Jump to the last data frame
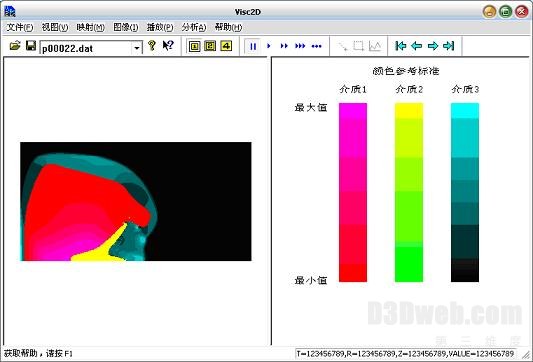 (449, 46)
